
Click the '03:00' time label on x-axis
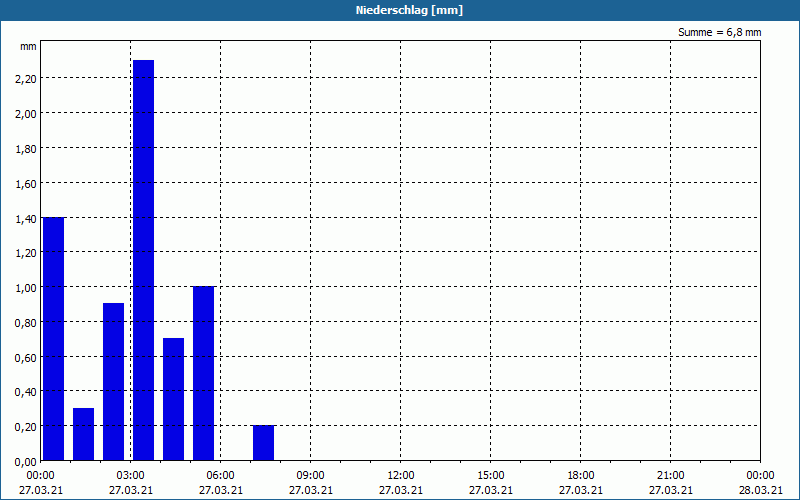pyautogui.click(x=131, y=476)
